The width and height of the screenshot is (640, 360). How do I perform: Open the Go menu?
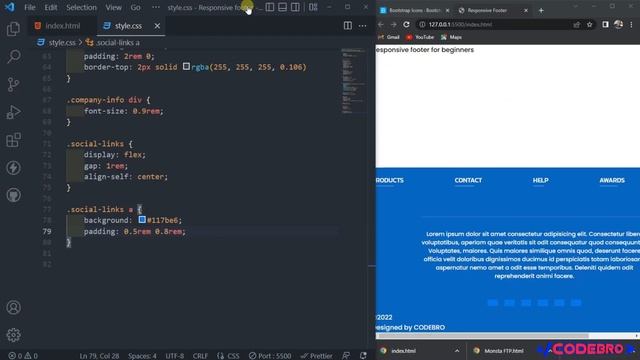[x=136, y=7]
